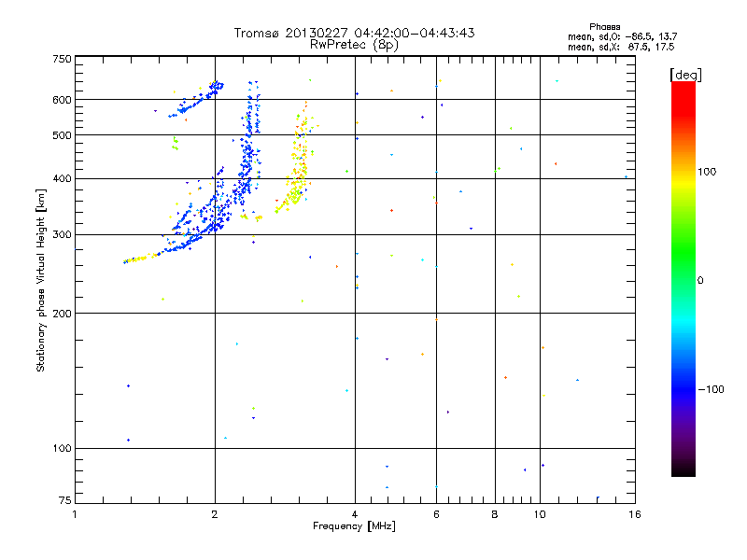Click the green zero-degree region of the colorbar
Viewport: 747px width, 560px height.
coord(684,280)
